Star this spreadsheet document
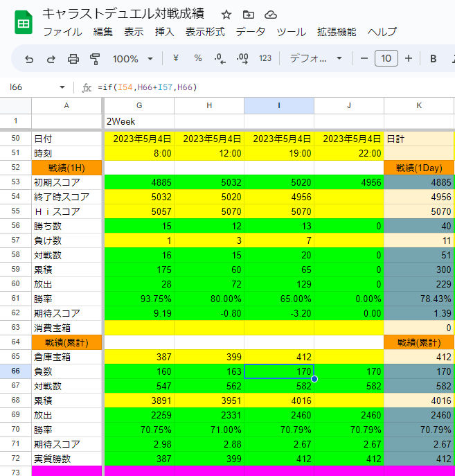 226,15
